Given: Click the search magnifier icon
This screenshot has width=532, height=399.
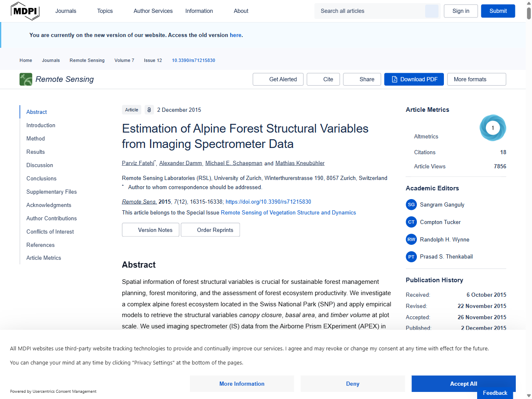Looking at the screenshot, I should pyautogui.click(x=431, y=11).
